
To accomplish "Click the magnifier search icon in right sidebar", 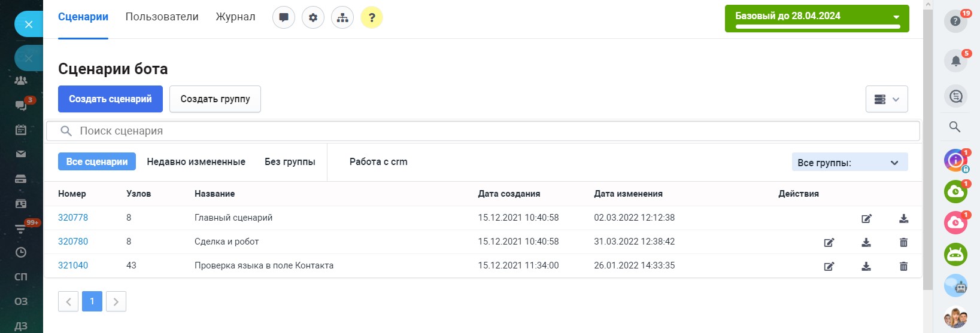I will 955,127.
